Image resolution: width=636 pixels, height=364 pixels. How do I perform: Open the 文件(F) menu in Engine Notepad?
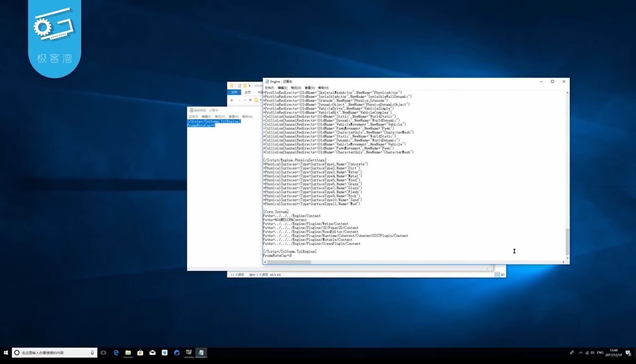269,88
